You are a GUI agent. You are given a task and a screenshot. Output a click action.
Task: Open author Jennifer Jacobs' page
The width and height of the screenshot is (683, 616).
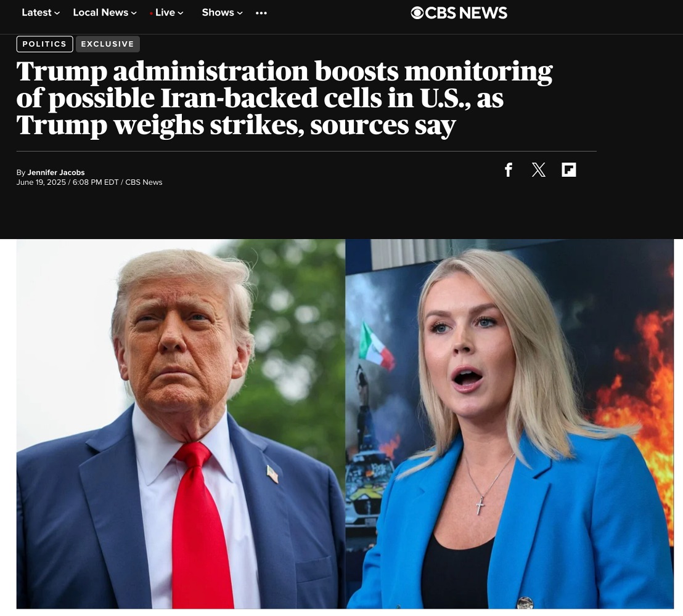point(55,172)
